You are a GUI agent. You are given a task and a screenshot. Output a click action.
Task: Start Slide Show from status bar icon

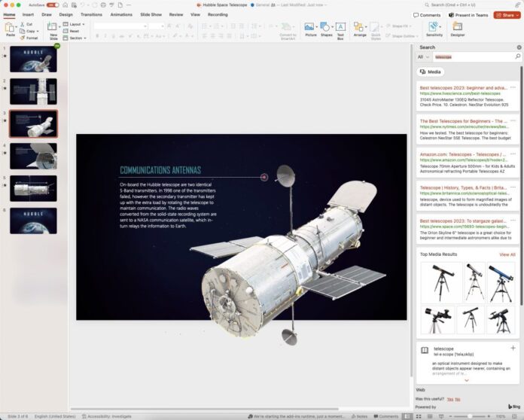pyautogui.click(x=441, y=416)
